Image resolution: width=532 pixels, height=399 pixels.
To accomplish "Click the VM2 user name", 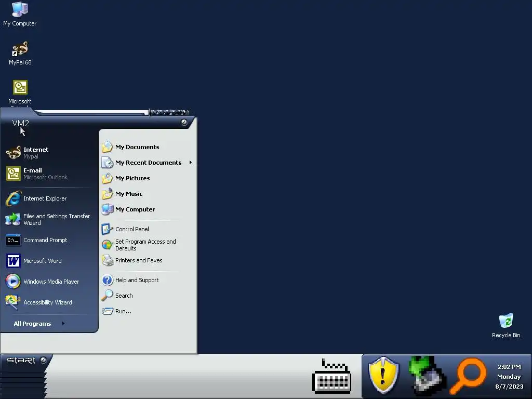I will point(20,123).
